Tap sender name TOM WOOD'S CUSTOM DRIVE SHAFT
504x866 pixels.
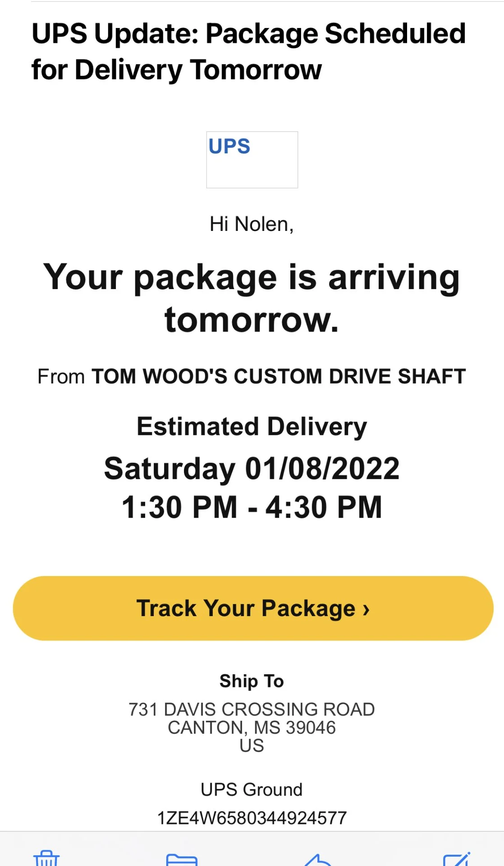coord(279,376)
